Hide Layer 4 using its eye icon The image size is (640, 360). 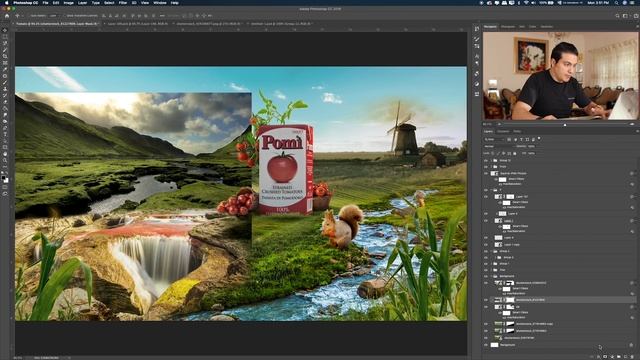coord(486,213)
